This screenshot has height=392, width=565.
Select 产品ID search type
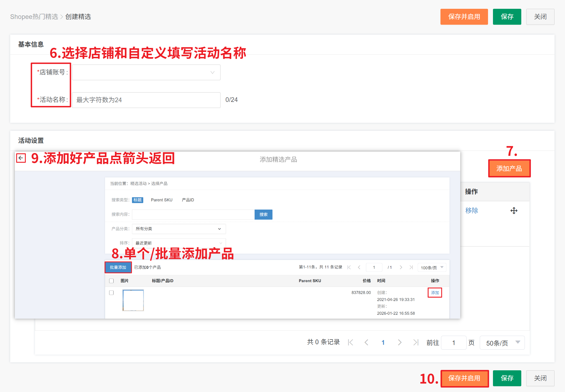click(x=188, y=200)
